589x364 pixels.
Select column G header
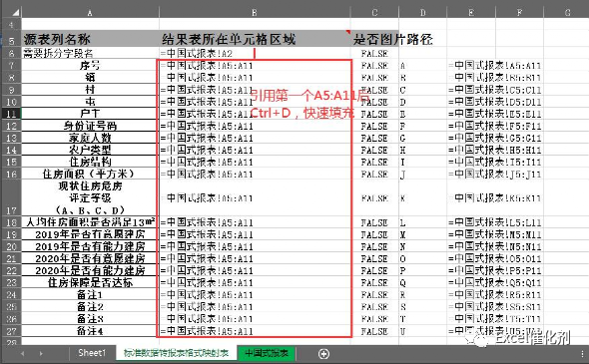[566, 13]
